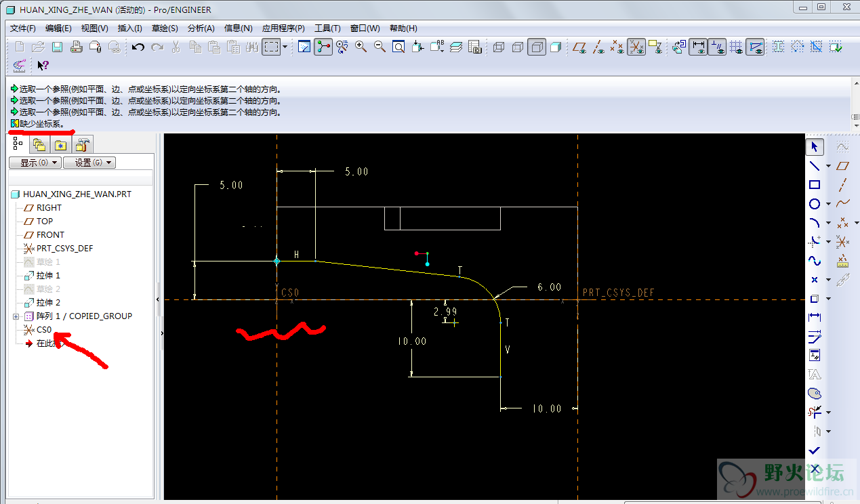
Task: Open the selection box dropdown arrow
Action: point(285,47)
